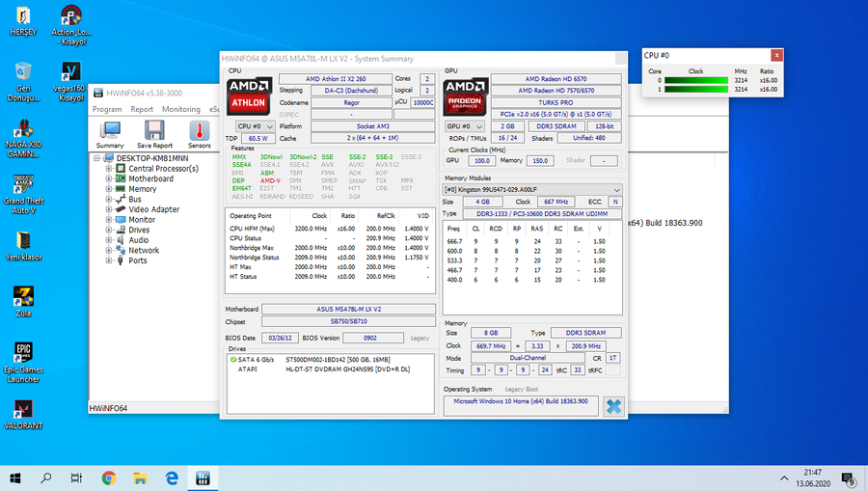The image size is (868, 491).
Task: Expand the Monitor tree node
Action: pos(109,220)
